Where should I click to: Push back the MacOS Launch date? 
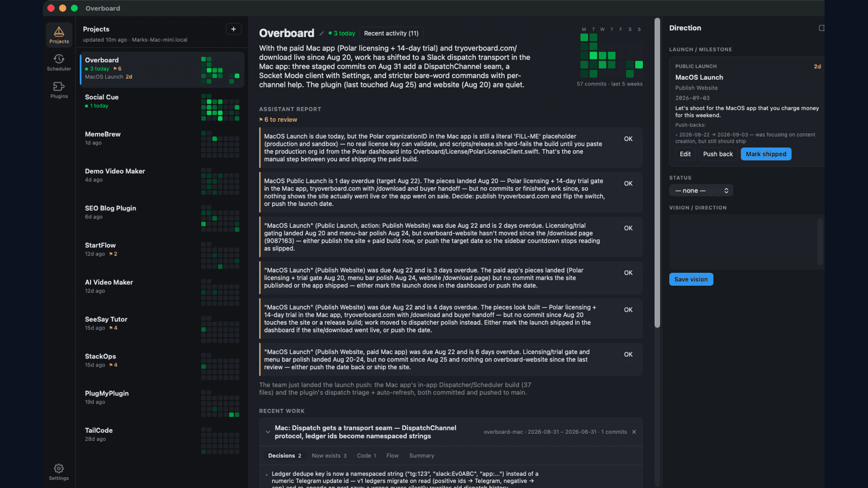pyautogui.click(x=718, y=154)
